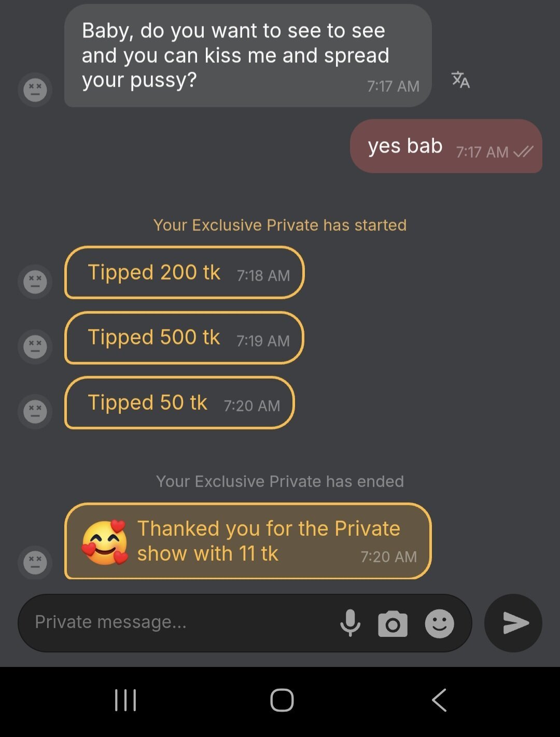Tap avatar next to Tipped 200 tk
The image size is (560, 737).
click(35, 282)
